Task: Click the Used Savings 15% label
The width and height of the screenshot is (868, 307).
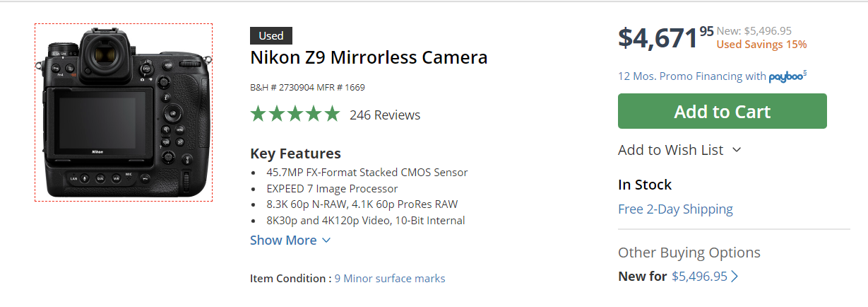Action: point(761,45)
